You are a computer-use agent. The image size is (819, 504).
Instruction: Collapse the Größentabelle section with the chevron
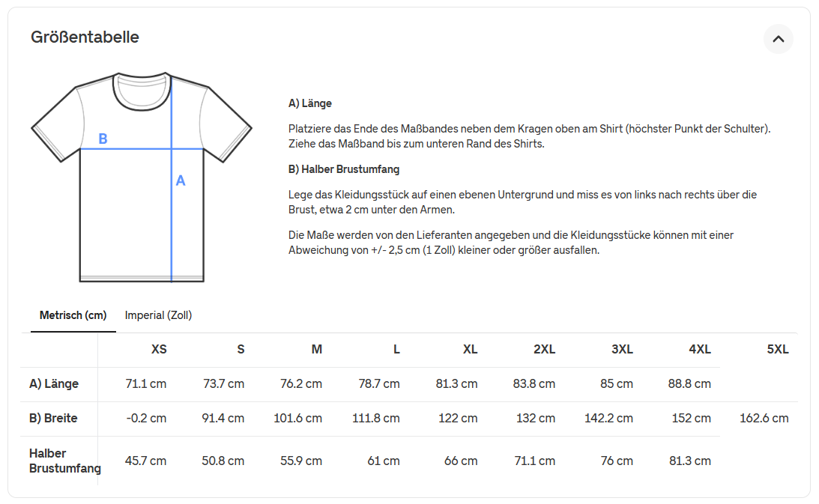pyautogui.click(x=778, y=39)
